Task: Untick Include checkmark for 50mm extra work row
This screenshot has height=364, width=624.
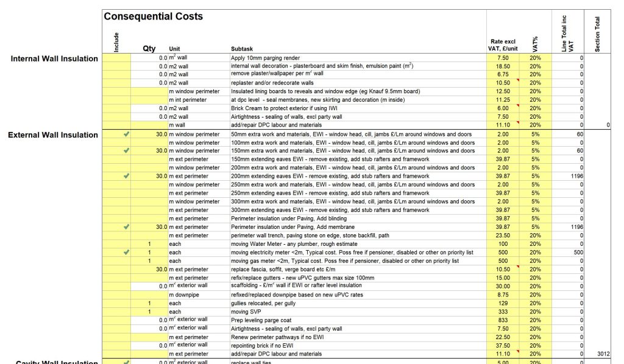Action: (126, 134)
